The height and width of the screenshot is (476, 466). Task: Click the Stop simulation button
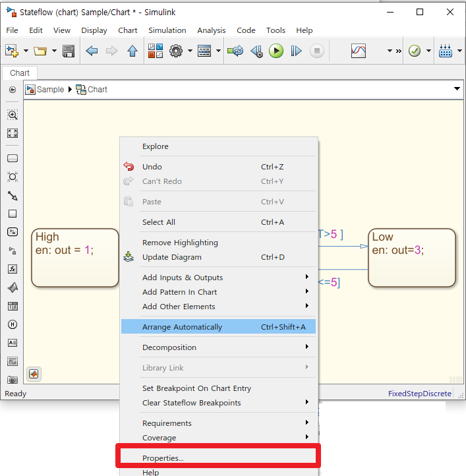pos(317,51)
